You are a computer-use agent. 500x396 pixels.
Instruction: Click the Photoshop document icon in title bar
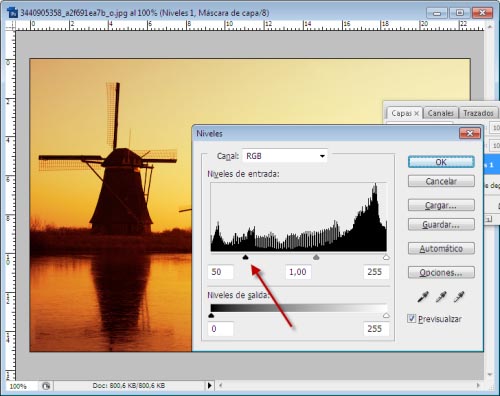coord(12,13)
